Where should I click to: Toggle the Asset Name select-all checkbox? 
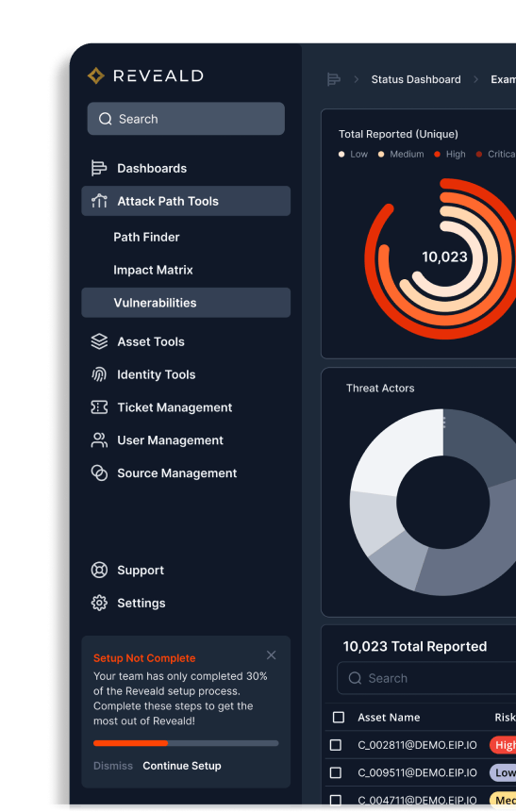339,718
